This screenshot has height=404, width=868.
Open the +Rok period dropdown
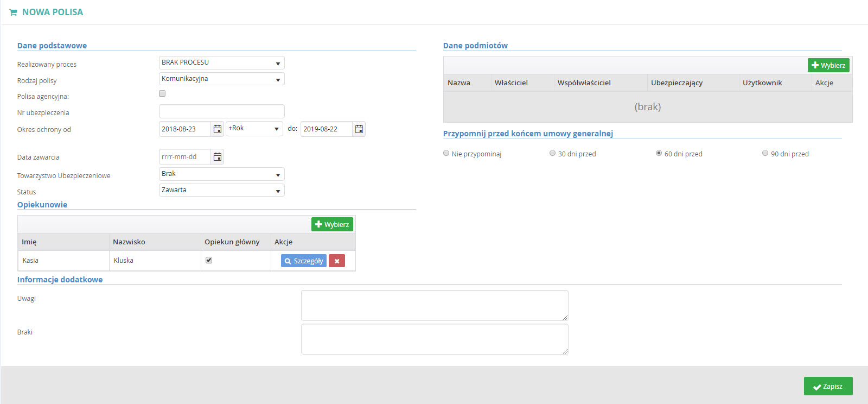[254, 129]
